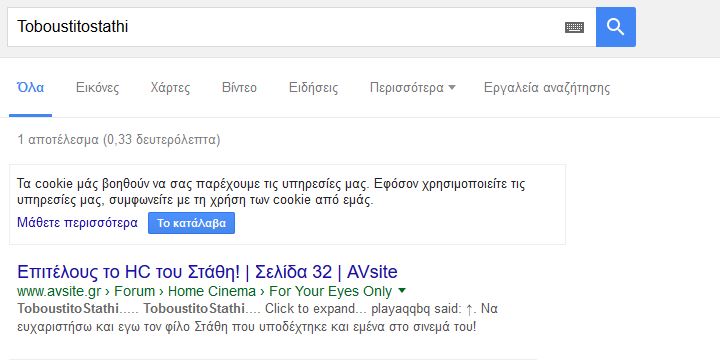Show the Ειδήσεις results tab
This screenshot has height=360, width=720.
pos(314,87)
